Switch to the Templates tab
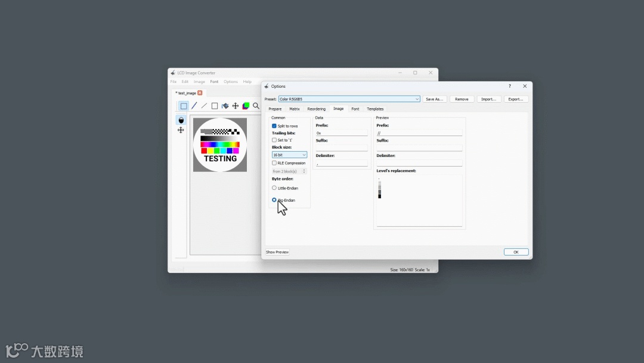The image size is (644, 363). [x=375, y=109]
